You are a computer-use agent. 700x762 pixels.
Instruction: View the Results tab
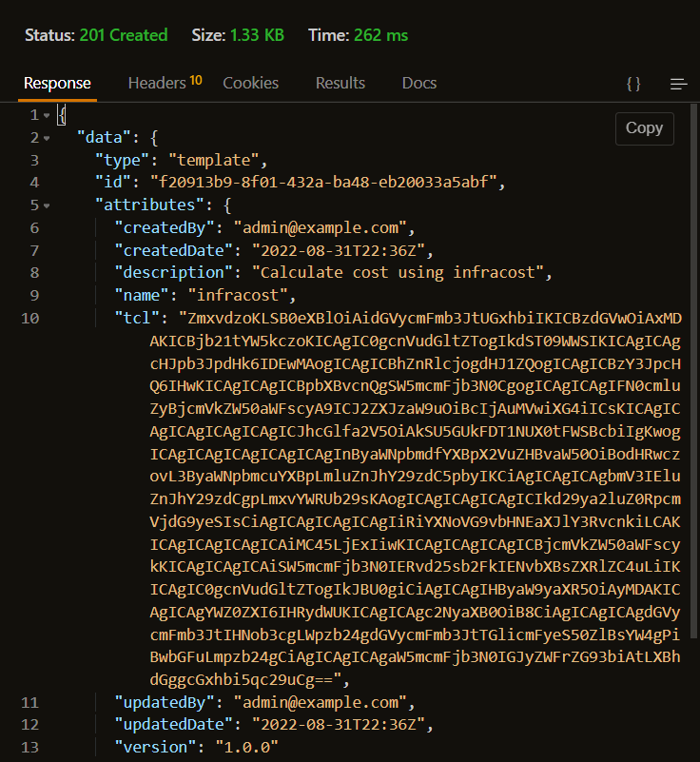pos(340,83)
